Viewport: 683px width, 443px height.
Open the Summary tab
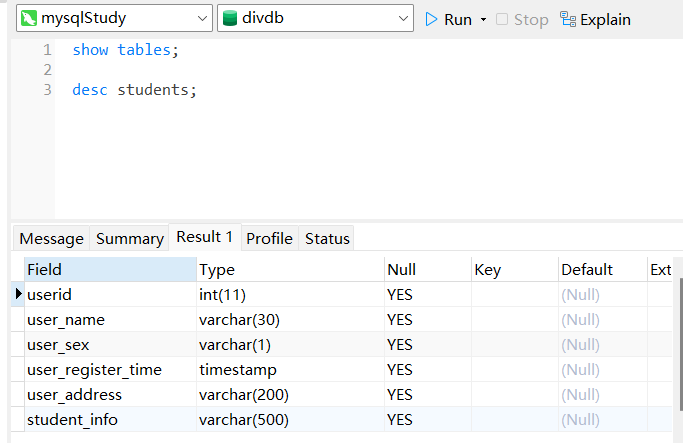click(129, 238)
